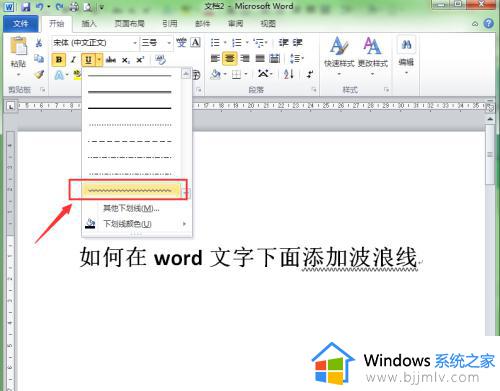This screenshot has height=391, width=500.
Task: Redo the last action
Action: point(59,6)
